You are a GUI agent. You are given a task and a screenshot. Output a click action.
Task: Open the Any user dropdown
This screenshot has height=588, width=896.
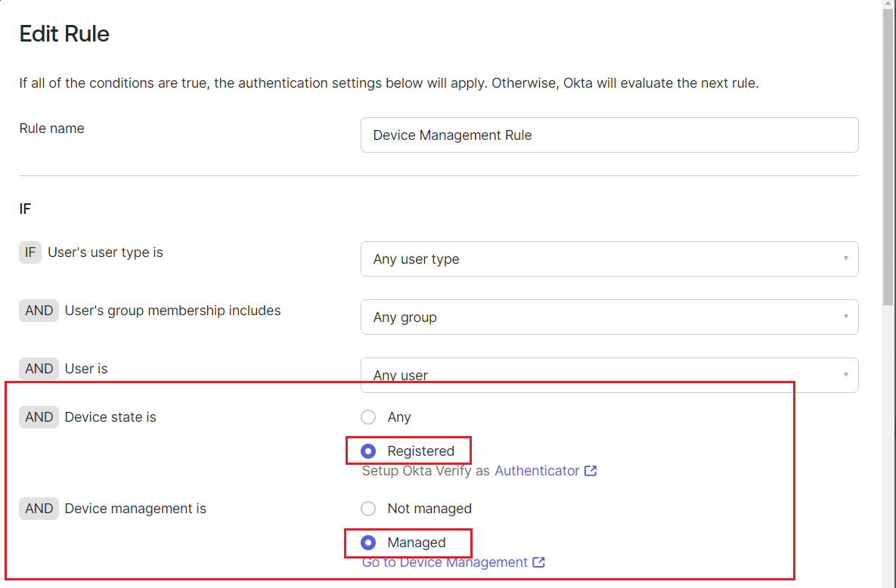(609, 375)
